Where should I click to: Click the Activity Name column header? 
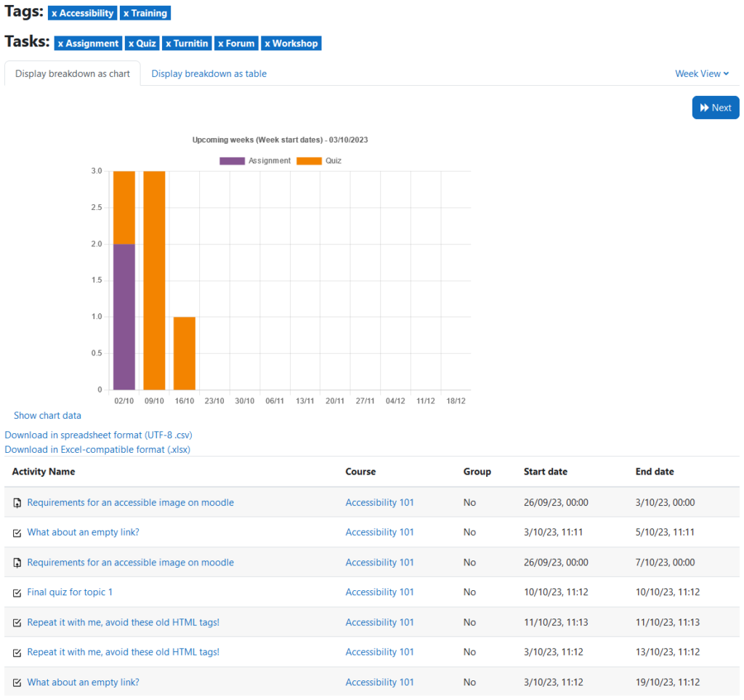44,471
